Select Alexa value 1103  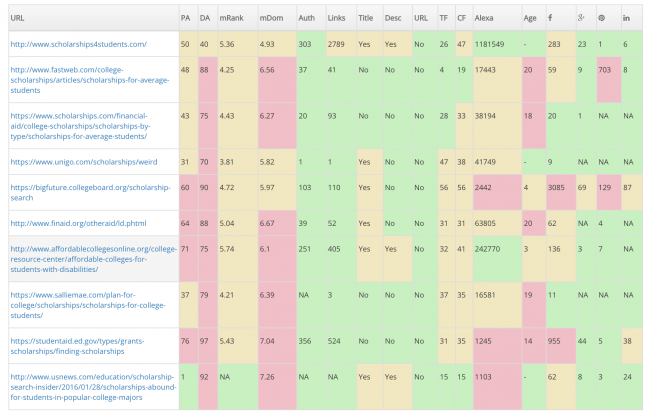click(x=483, y=377)
